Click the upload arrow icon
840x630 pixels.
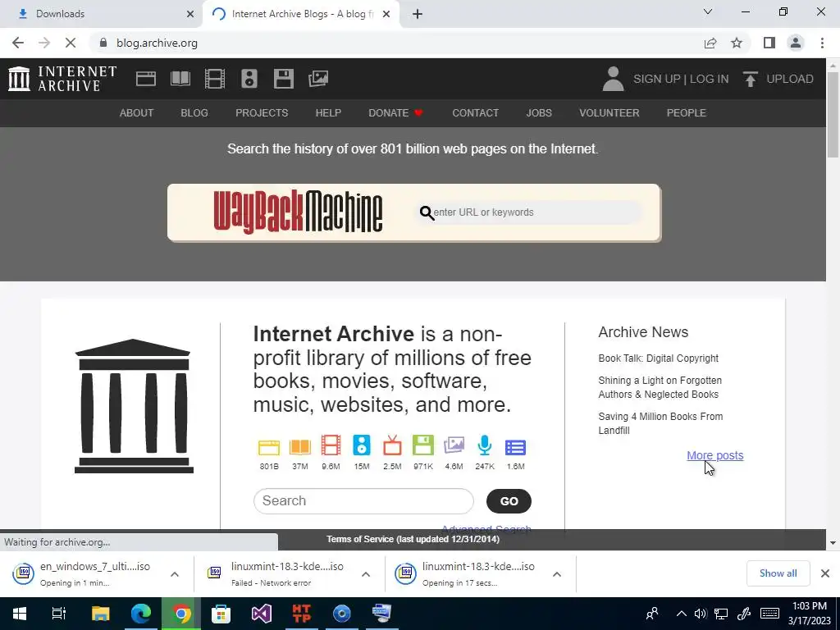click(750, 79)
